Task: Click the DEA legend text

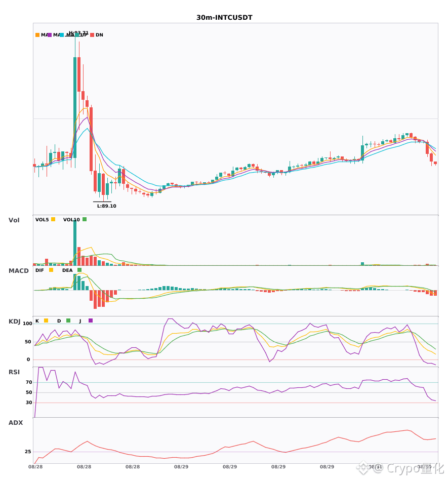Action: coord(67,270)
